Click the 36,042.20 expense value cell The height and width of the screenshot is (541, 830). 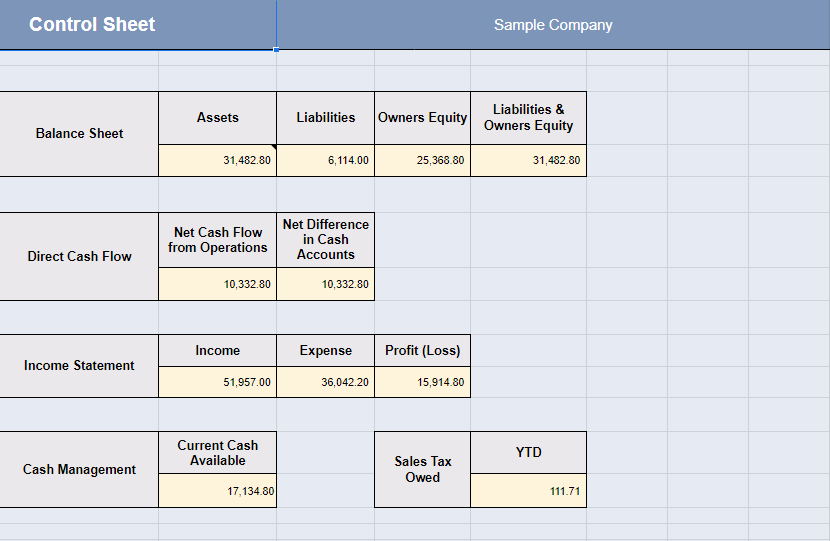point(326,382)
